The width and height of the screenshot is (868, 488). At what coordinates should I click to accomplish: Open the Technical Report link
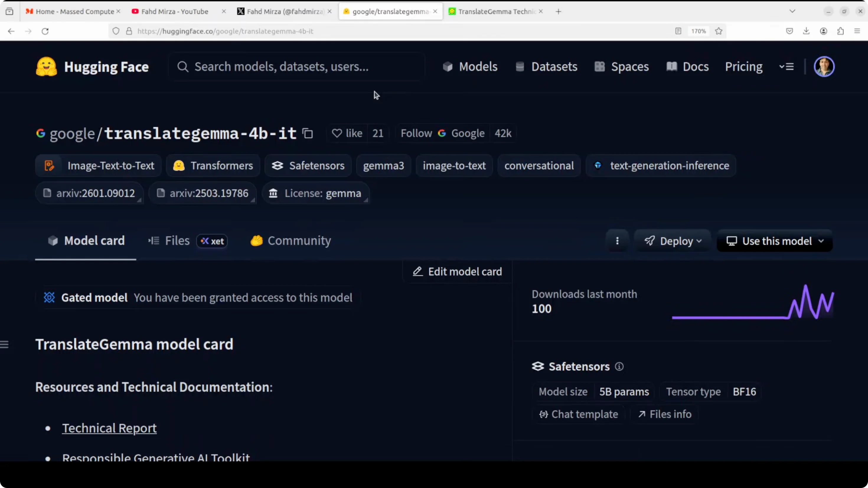[109, 428]
